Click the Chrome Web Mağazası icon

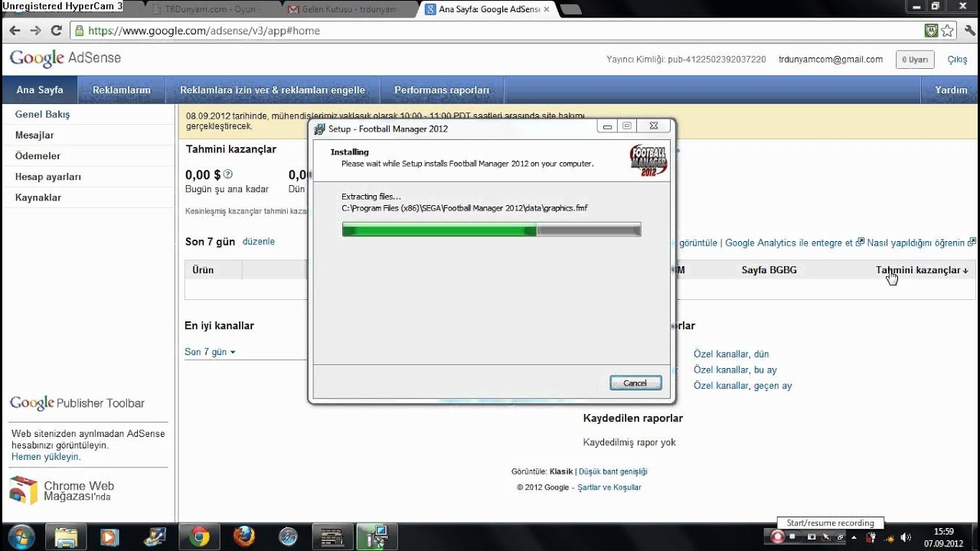(x=23, y=490)
